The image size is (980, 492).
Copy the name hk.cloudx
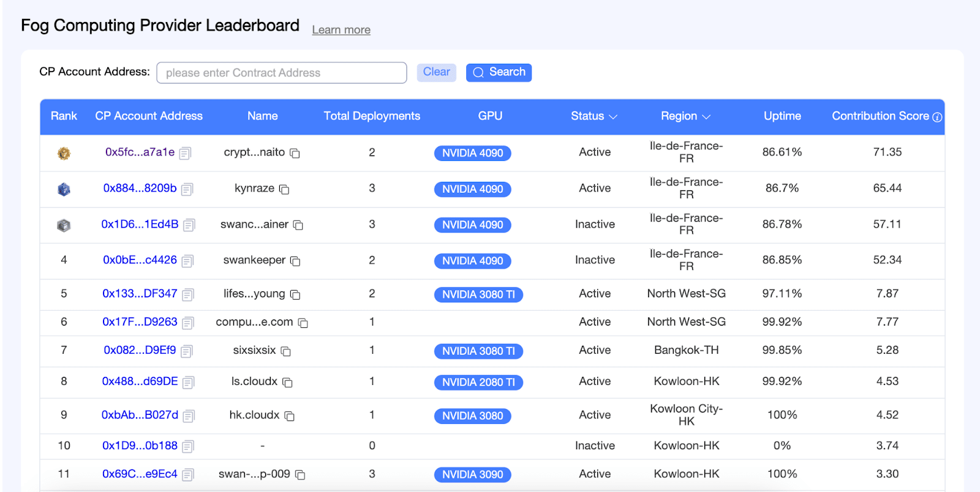(x=290, y=416)
